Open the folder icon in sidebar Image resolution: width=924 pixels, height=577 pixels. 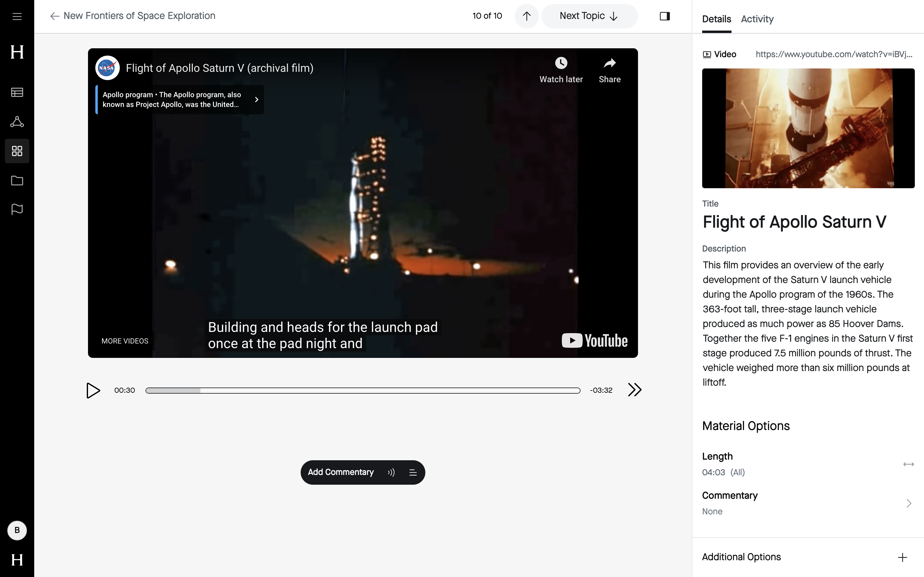[17, 180]
